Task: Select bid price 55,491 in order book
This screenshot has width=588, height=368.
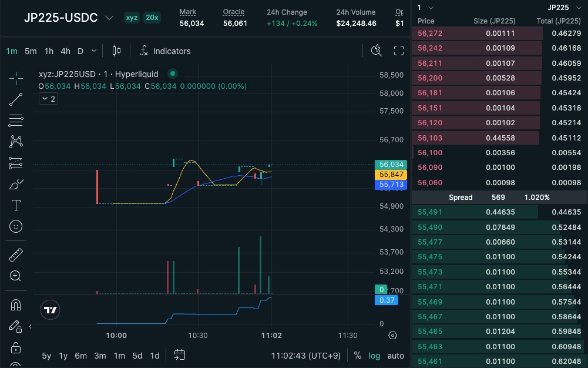Action: 430,212
